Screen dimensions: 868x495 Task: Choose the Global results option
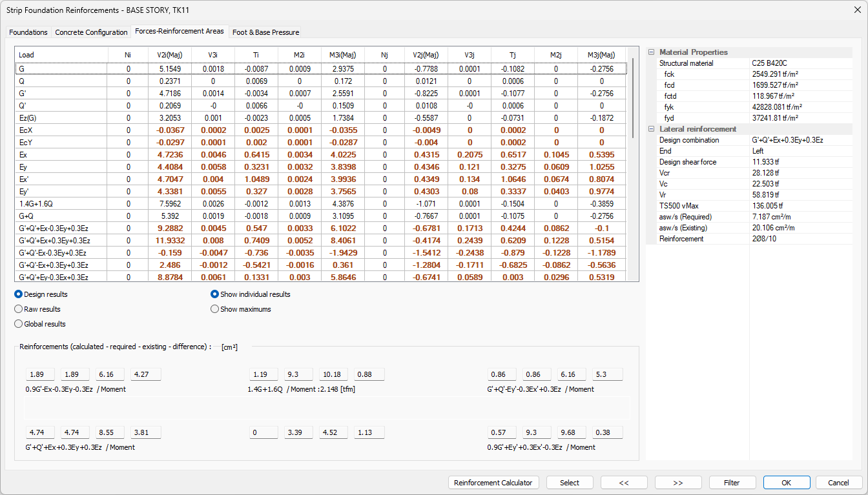[x=19, y=324]
